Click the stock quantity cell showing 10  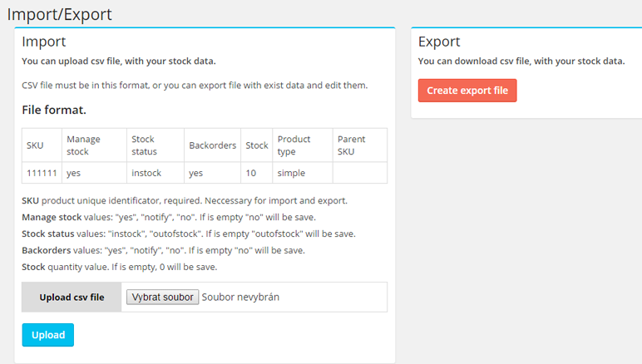(252, 173)
